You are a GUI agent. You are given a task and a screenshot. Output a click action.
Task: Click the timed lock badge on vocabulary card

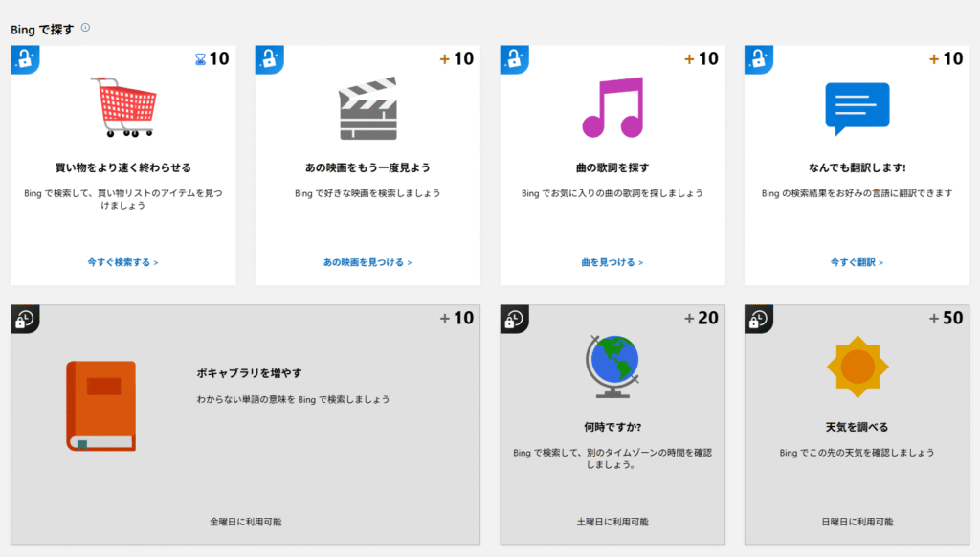click(25, 320)
